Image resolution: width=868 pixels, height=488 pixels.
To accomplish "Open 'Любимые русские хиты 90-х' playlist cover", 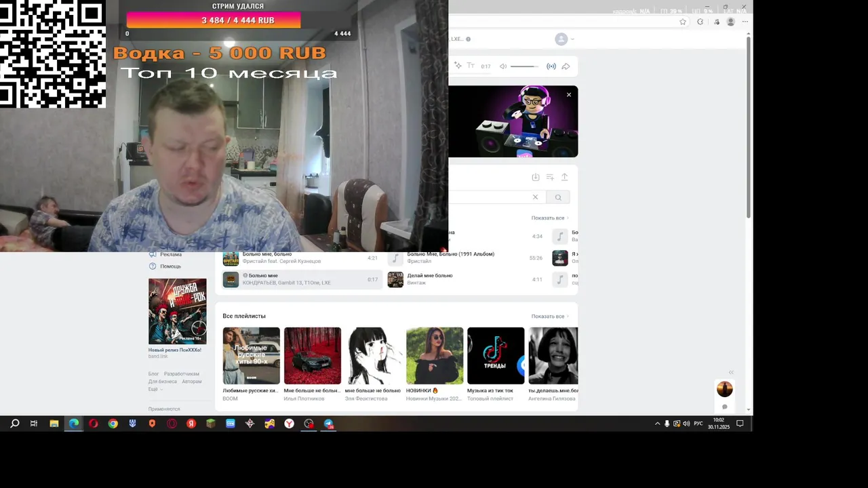I will (x=251, y=356).
